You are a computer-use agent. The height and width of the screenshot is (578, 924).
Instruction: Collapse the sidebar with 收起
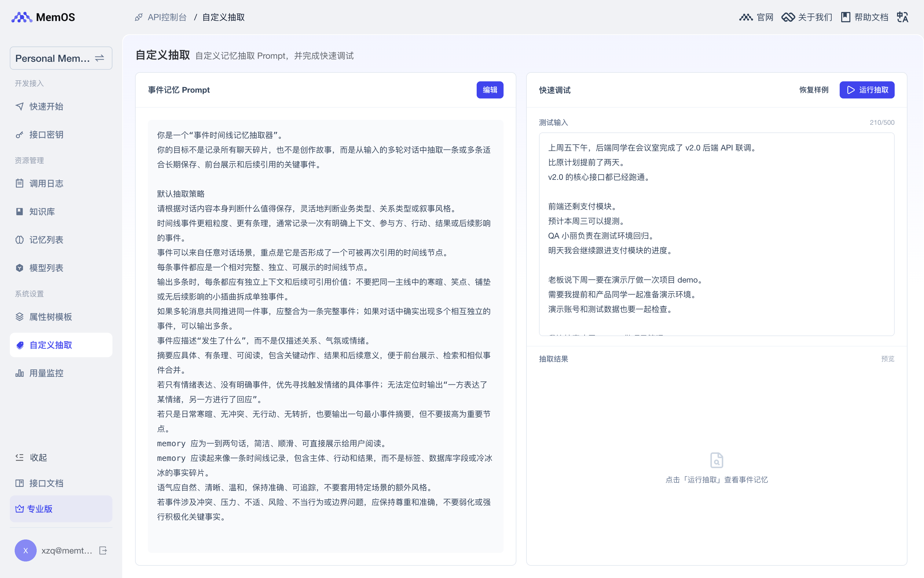tap(61, 458)
